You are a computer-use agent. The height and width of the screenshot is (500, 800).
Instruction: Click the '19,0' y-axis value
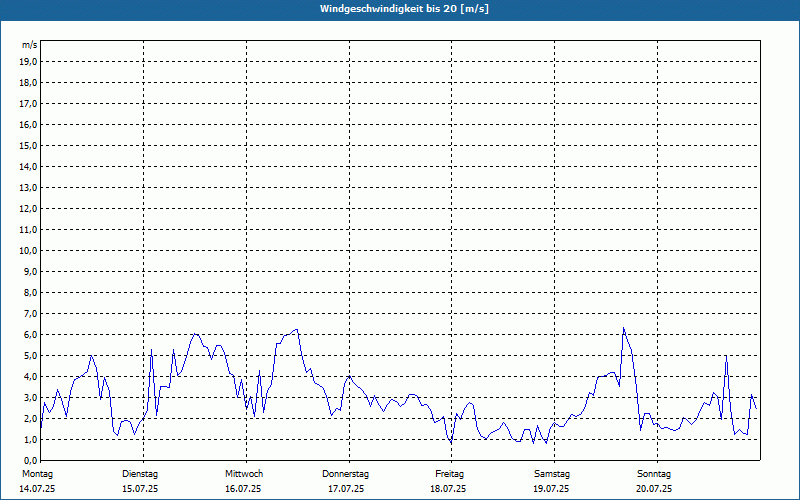pos(29,62)
